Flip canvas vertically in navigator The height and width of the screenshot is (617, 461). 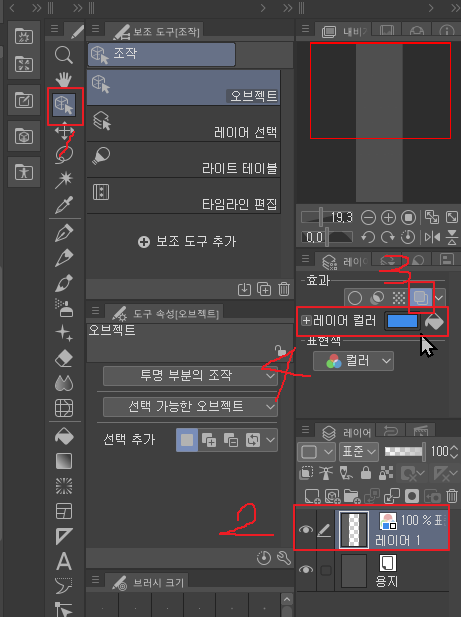(x=452, y=237)
